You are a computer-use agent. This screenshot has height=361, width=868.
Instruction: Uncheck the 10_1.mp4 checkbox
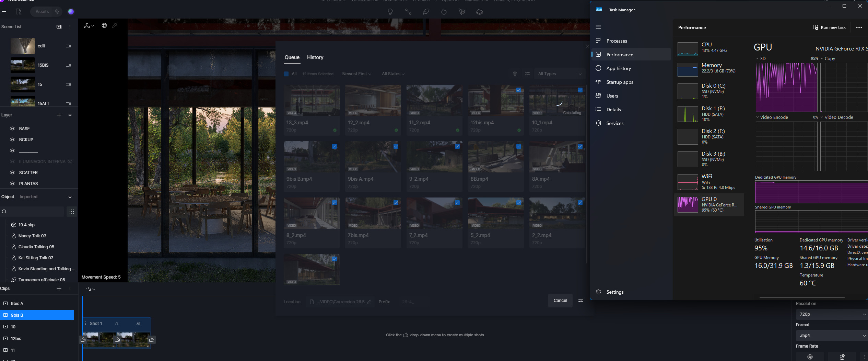click(x=580, y=90)
